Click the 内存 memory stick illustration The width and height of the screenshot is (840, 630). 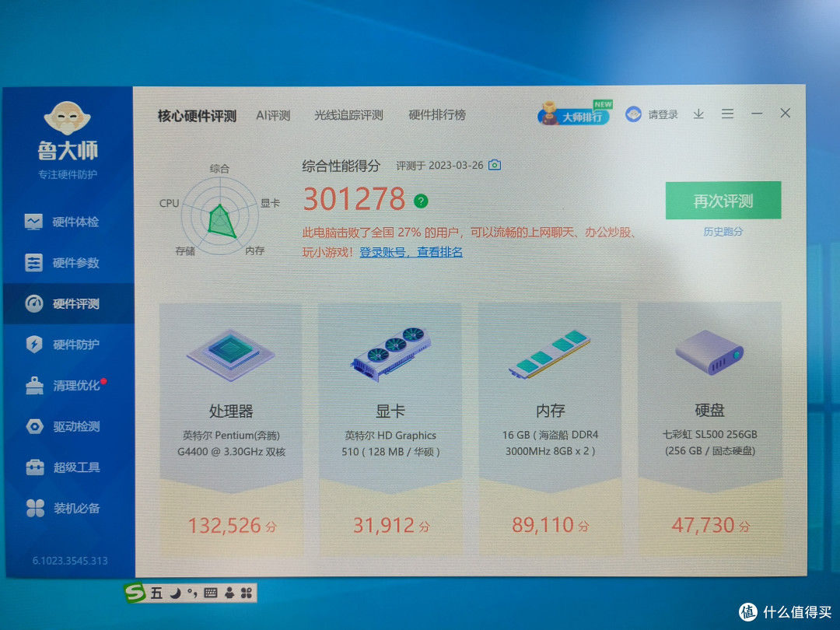tap(549, 354)
